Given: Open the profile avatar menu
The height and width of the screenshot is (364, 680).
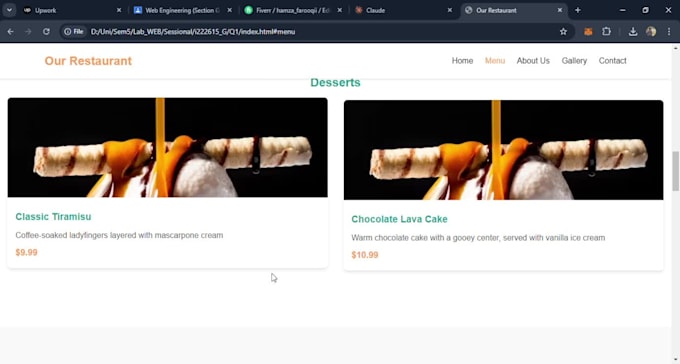Looking at the screenshot, I should pos(651,32).
